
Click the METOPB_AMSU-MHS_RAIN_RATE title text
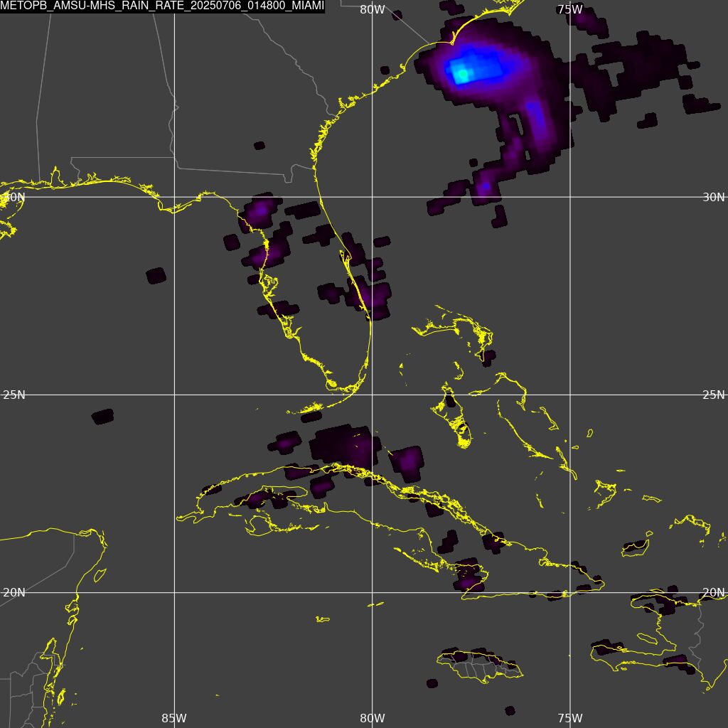click(x=162, y=6)
